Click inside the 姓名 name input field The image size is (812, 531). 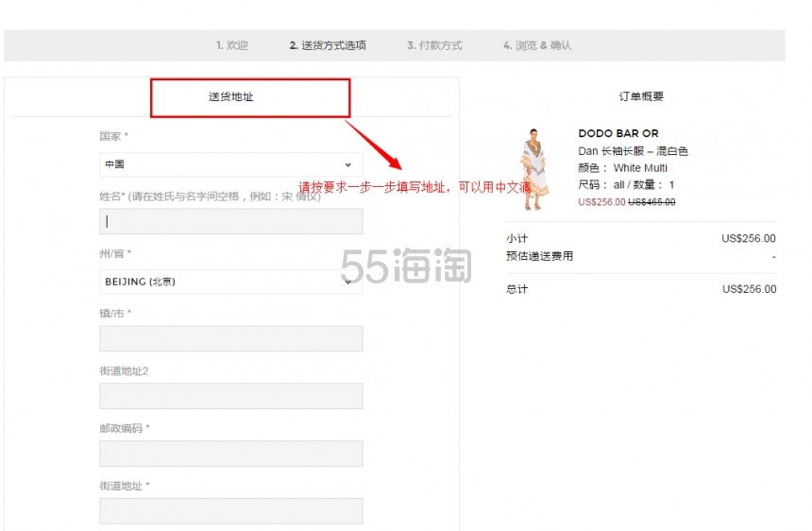point(231,221)
